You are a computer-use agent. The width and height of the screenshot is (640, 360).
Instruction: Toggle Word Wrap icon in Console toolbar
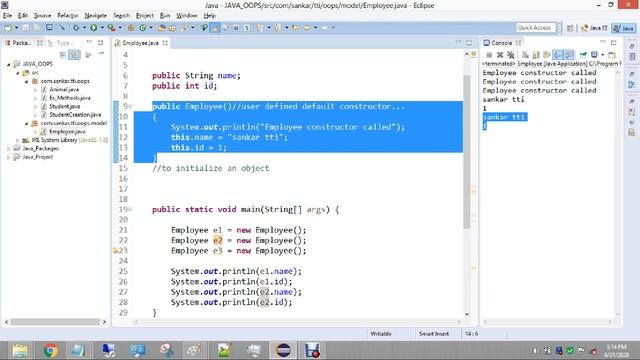tap(547, 55)
